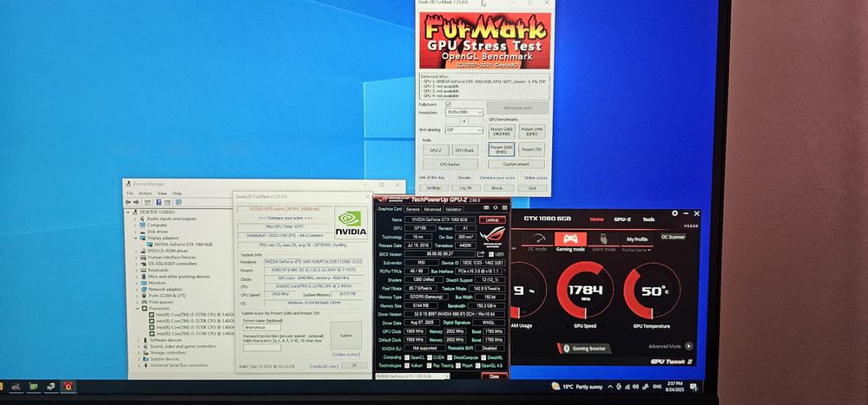
Task: Toggle DirectML checkbox in GPU-Z
Action: coord(483,357)
